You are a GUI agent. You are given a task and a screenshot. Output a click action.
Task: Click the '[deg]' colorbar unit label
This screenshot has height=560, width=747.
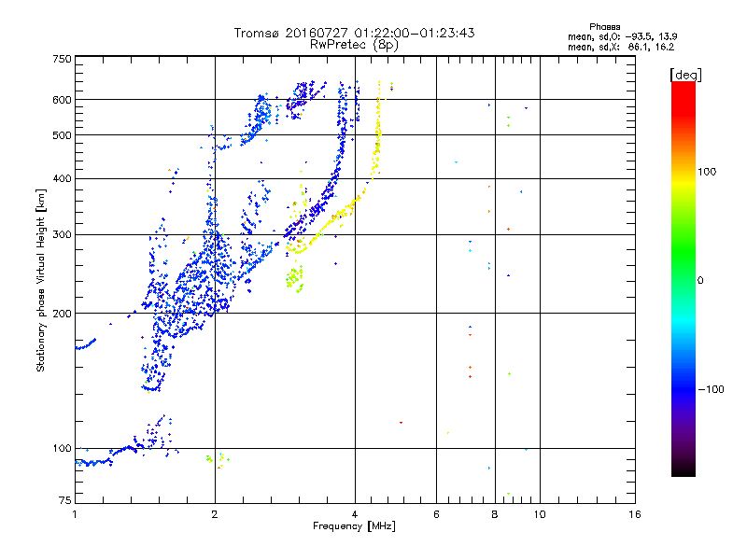pyautogui.click(x=685, y=75)
